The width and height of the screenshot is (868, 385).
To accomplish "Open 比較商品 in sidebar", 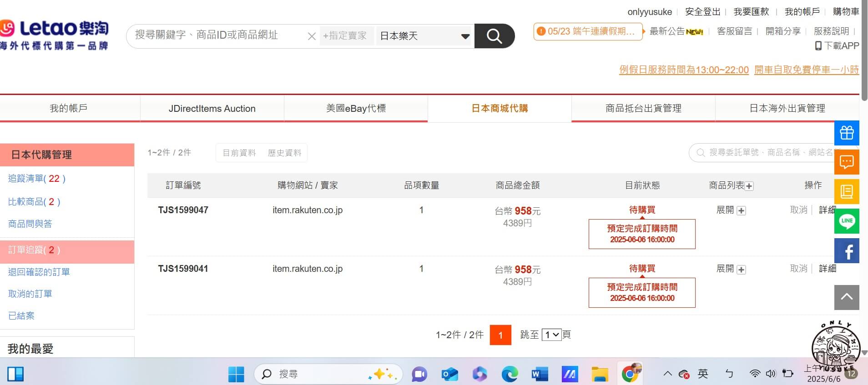I will [34, 201].
